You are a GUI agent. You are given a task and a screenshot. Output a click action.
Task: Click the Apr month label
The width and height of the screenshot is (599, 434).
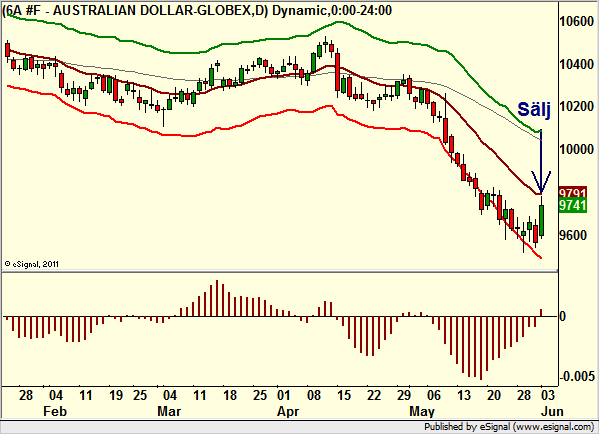pos(288,411)
